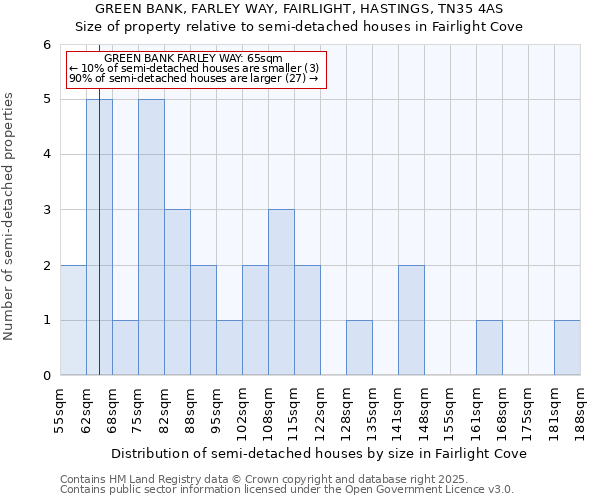Viewport: 600px width, 500px height.
Task: Click the y-axis tick label '3'
Action: 47,210
